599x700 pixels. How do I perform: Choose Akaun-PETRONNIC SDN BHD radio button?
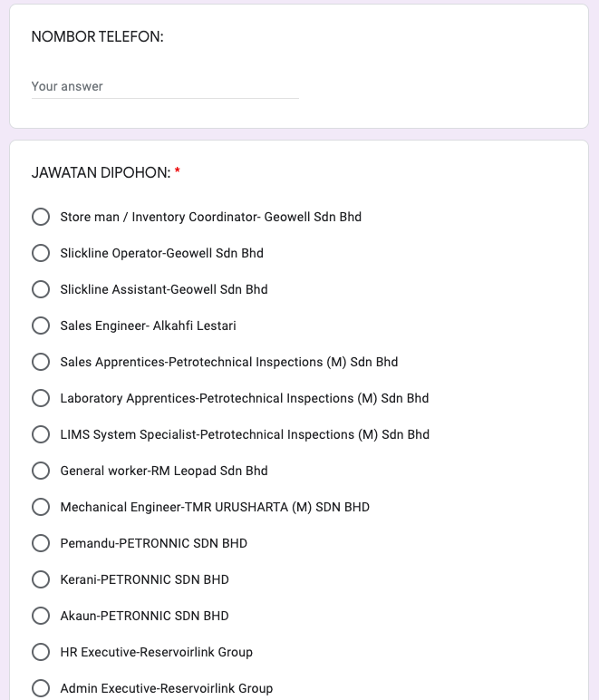tap(41, 616)
